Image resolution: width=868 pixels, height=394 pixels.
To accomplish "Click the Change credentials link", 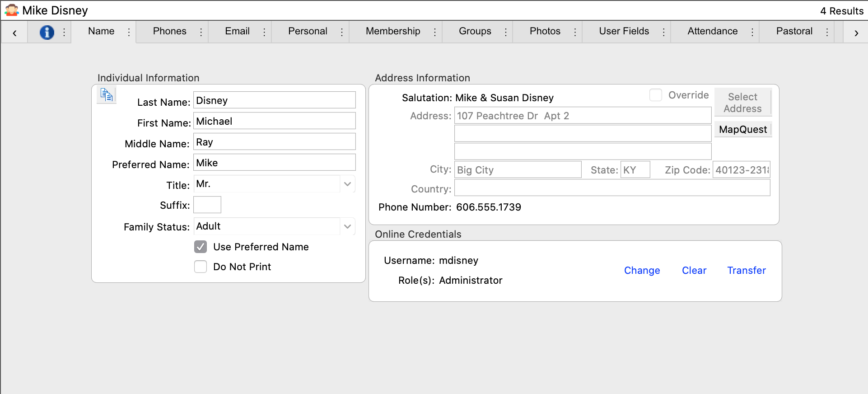I will tap(642, 270).
